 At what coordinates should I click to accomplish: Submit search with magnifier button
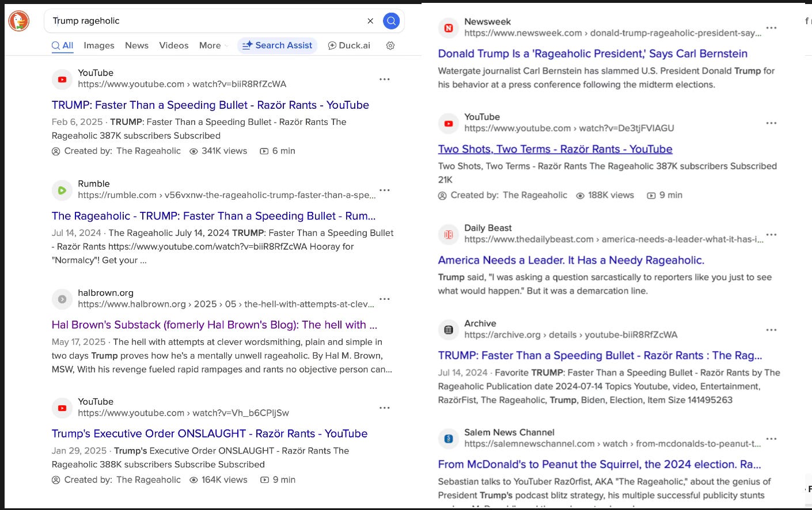pyautogui.click(x=392, y=21)
